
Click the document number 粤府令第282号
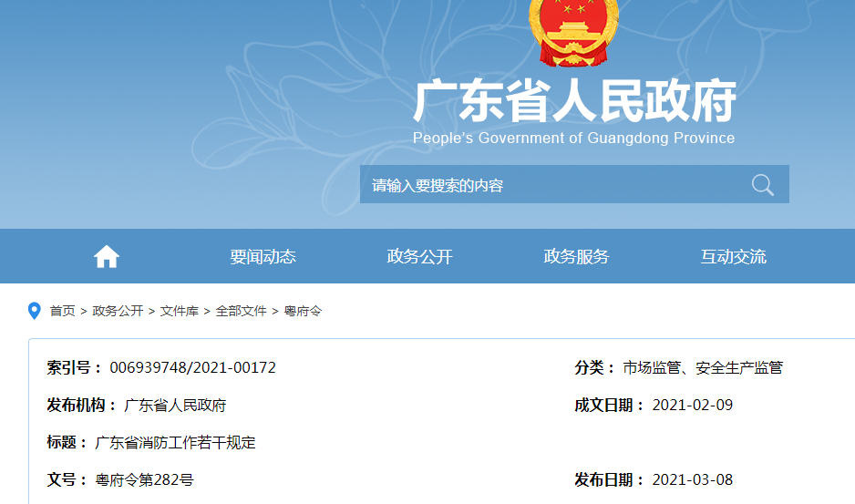click(144, 480)
